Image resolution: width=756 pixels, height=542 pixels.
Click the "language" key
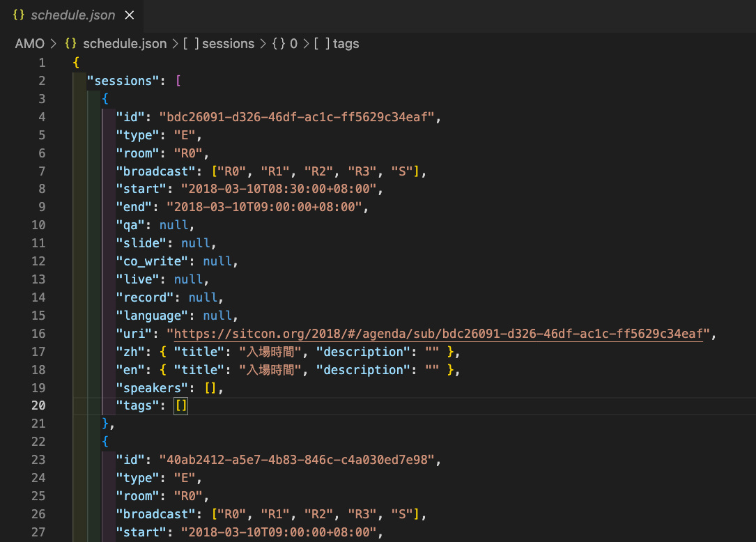(x=152, y=316)
